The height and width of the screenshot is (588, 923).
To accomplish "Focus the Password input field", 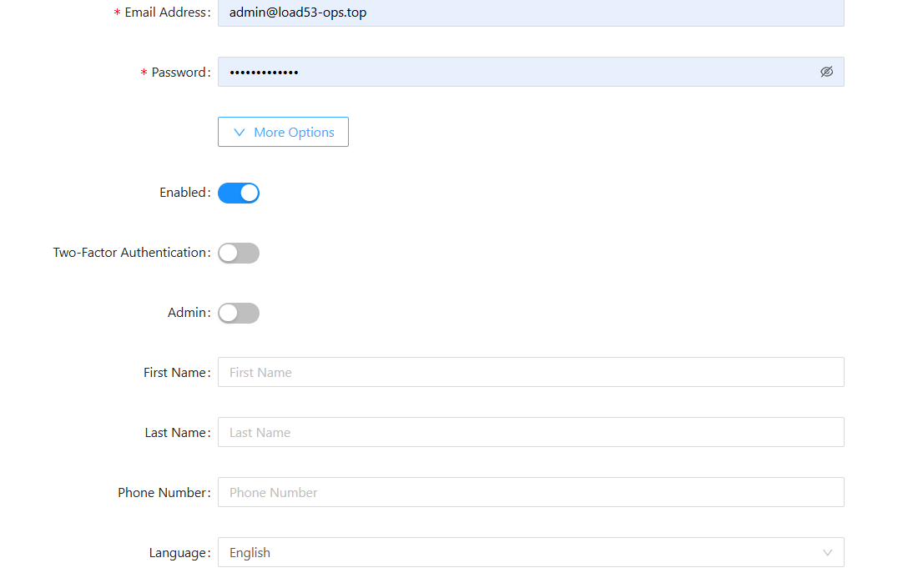I will pos(517,72).
